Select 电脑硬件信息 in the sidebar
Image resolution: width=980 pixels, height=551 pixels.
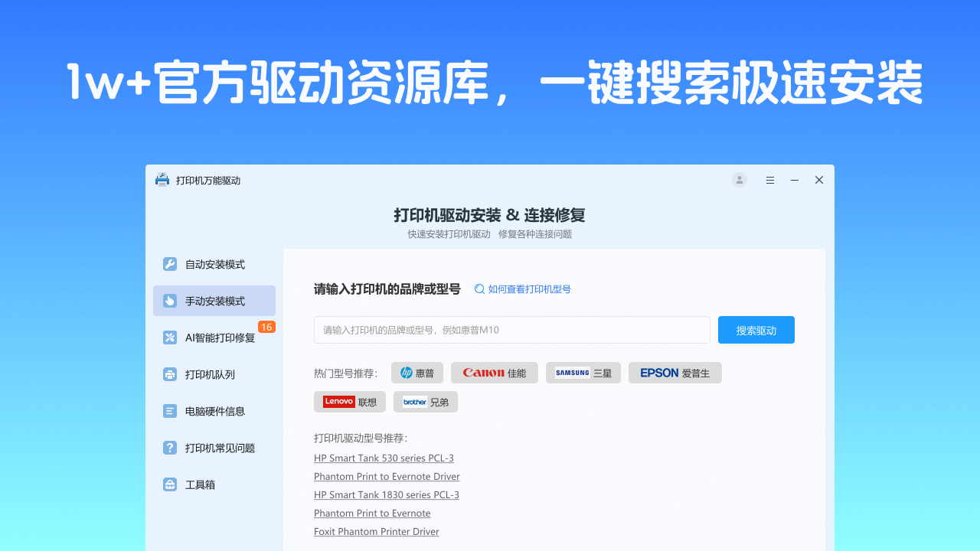coord(214,411)
